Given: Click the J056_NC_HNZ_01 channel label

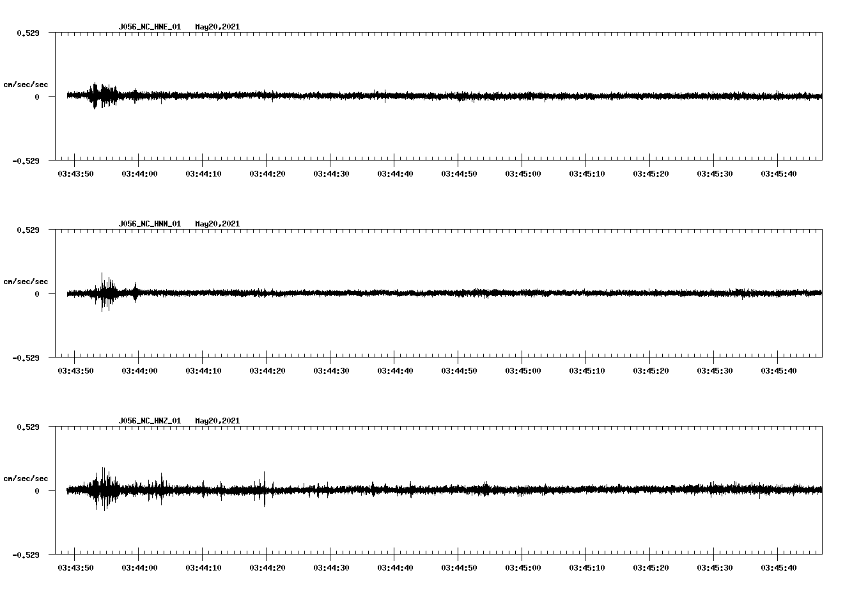Looking at the screenshot, I should [148, 421].
